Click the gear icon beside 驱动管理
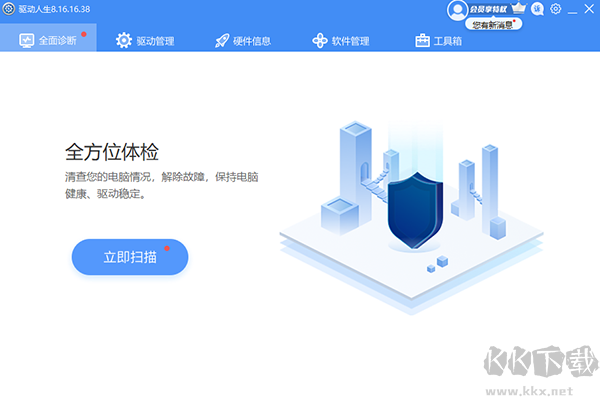This screenshot has width=600, height=398. pyautogui.click(x=124, y=41)
